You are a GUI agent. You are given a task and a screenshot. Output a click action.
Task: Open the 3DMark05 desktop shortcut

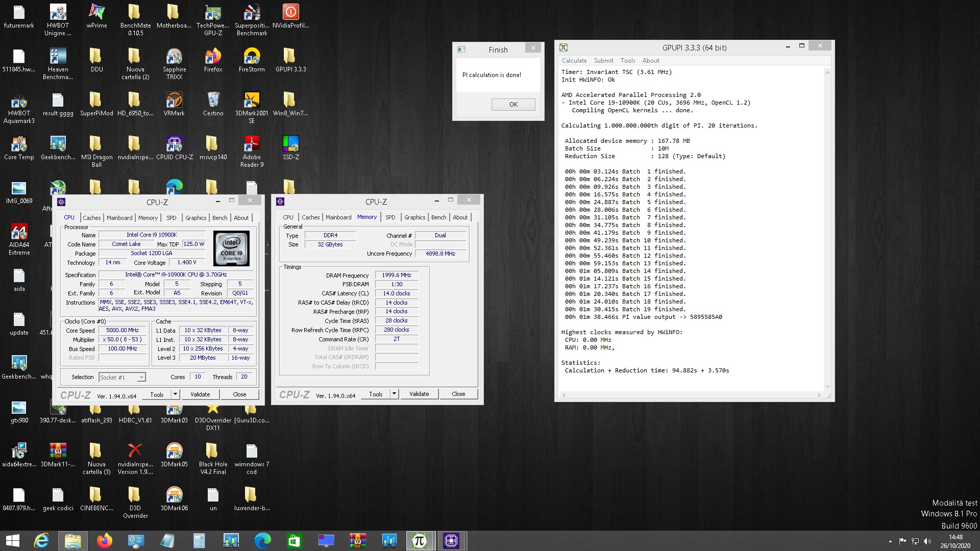click(x=174, y=455)
